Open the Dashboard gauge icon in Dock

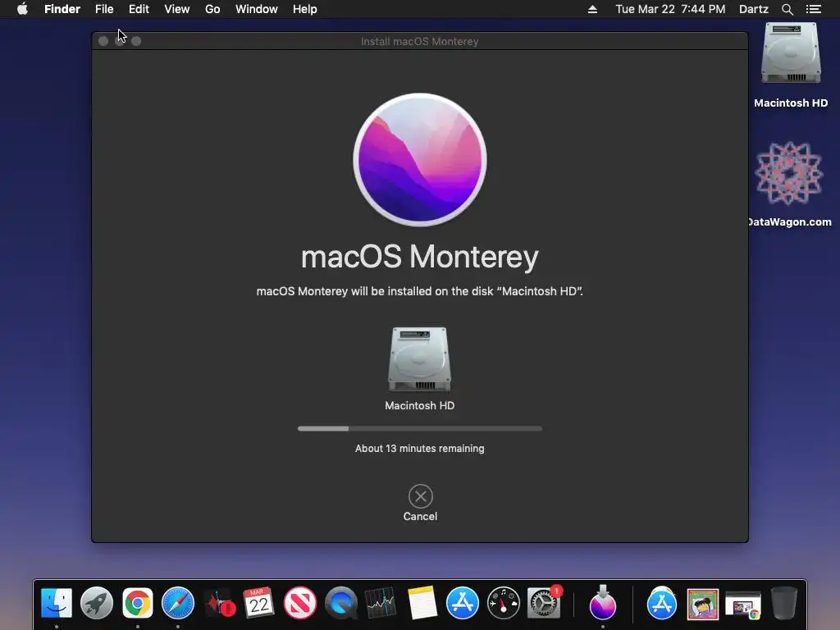pyautogui.click(x=504, y=603)
